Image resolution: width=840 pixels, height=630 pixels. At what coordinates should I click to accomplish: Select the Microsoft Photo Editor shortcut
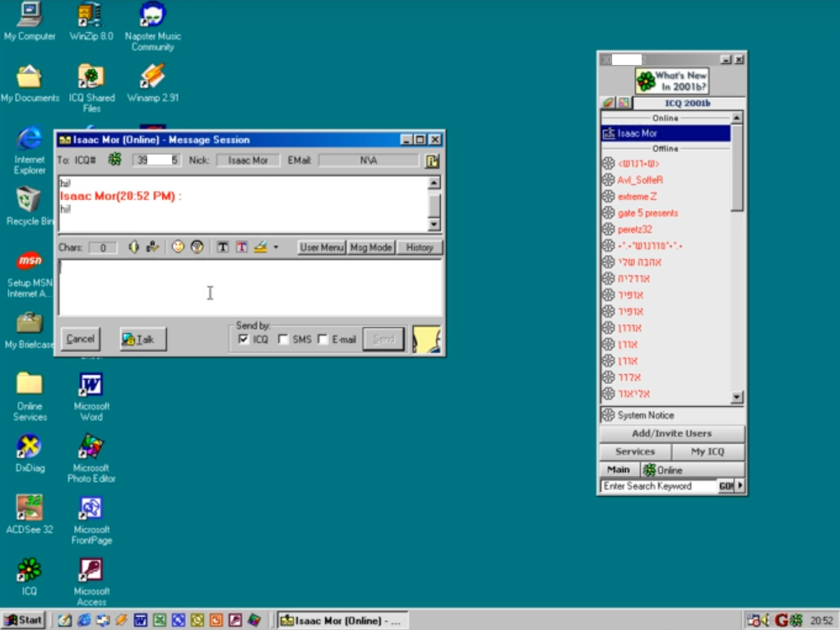[91, 459]
